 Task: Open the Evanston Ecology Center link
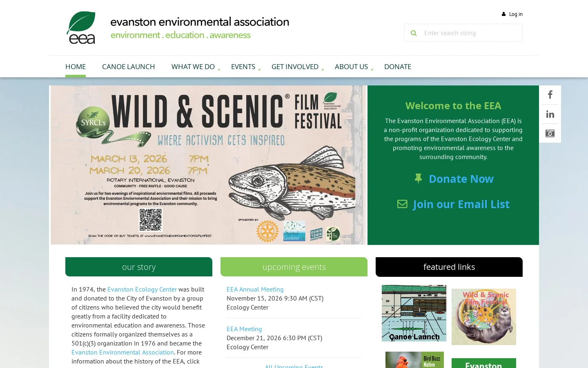tap(142, 289)
